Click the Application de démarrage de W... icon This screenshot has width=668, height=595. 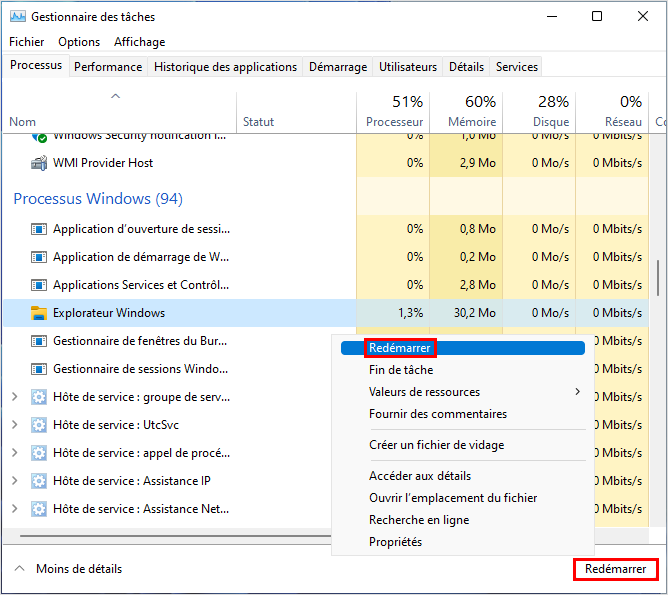[39, 257]
